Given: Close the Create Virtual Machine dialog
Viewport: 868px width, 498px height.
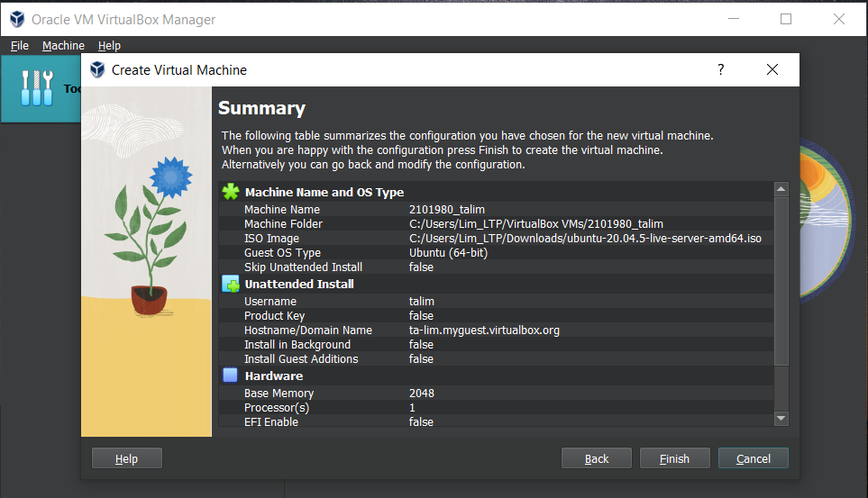Looking at the screenshot, I should tap(772, 69).
